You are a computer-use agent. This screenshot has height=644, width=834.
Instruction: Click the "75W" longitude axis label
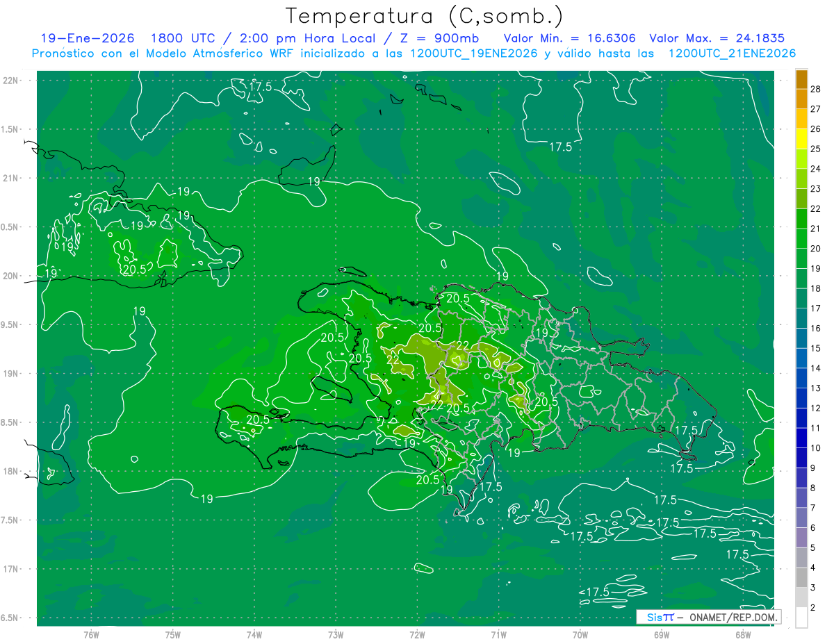tap(173, 635)
